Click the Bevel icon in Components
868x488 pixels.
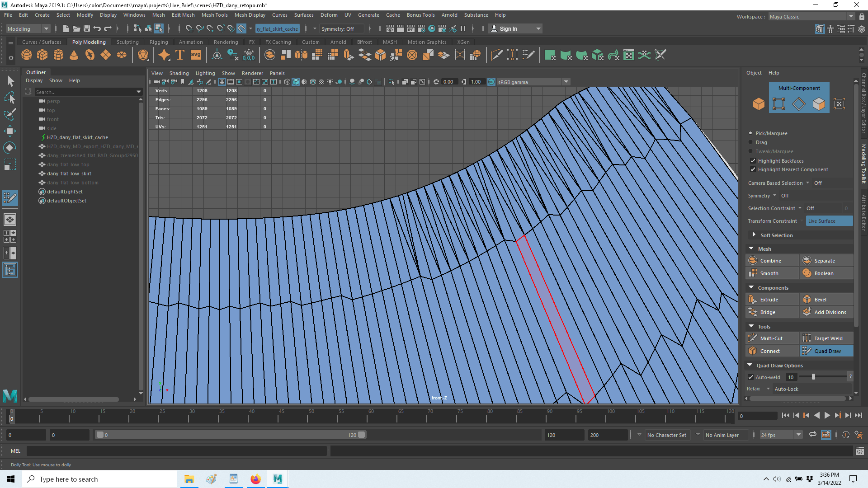tap(807, 300)
